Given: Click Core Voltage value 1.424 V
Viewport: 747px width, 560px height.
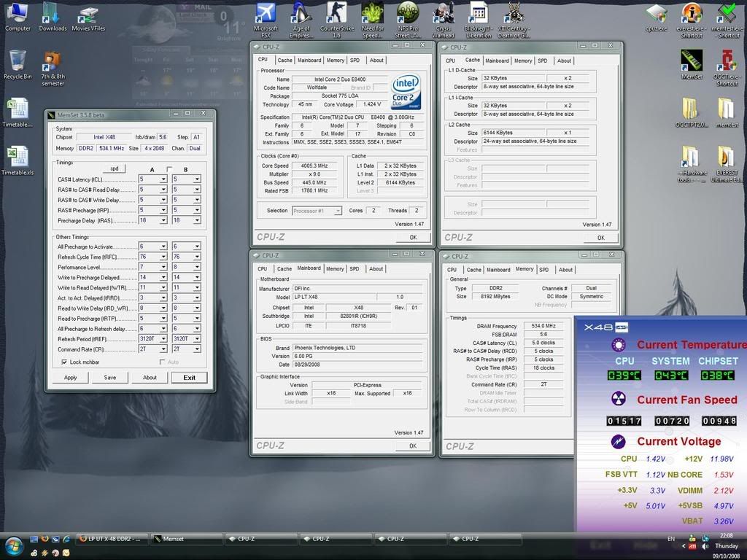Looking at the screenshot, I should tap(372, 104).
